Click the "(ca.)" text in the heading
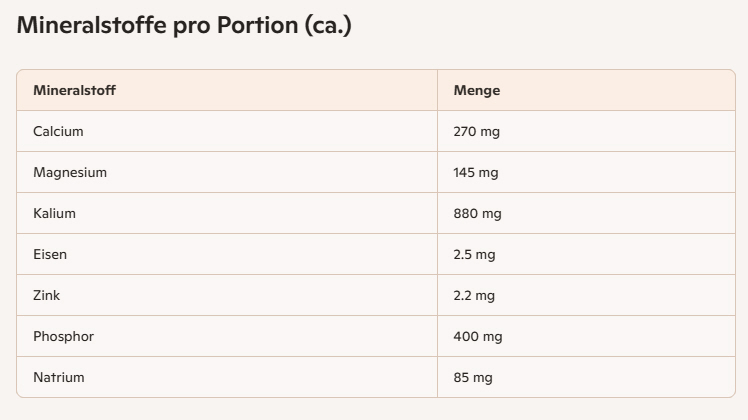748x420 pixels. (x=330, y=26)
